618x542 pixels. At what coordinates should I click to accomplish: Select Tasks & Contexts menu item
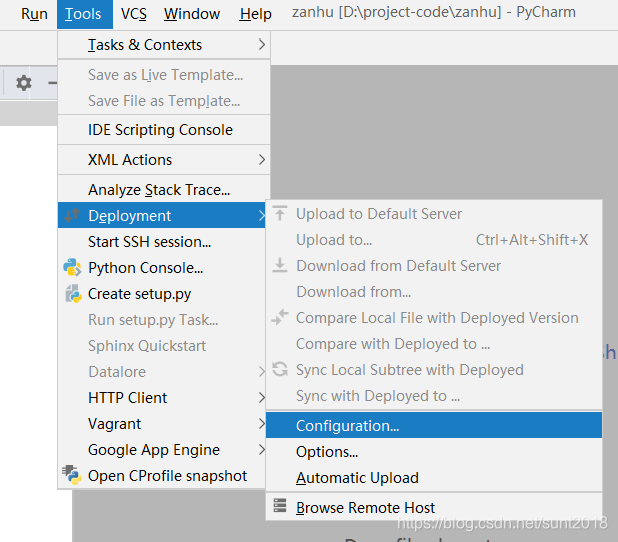[x=164, y=45]
